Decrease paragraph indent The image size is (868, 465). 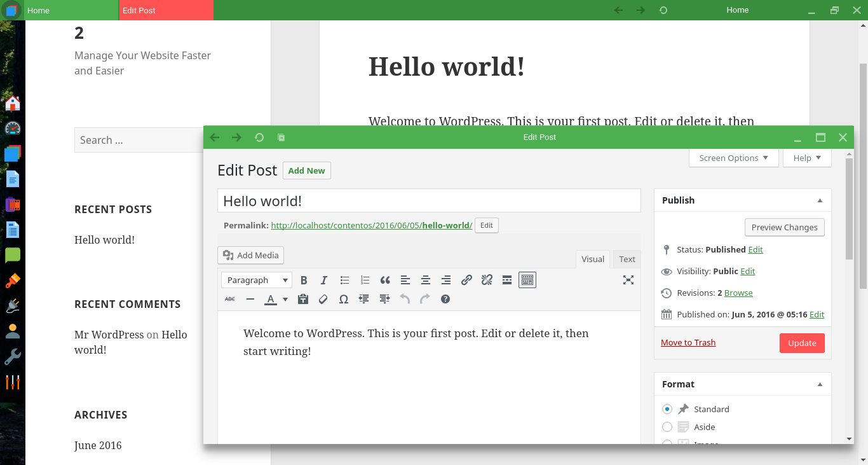(364, 299)
